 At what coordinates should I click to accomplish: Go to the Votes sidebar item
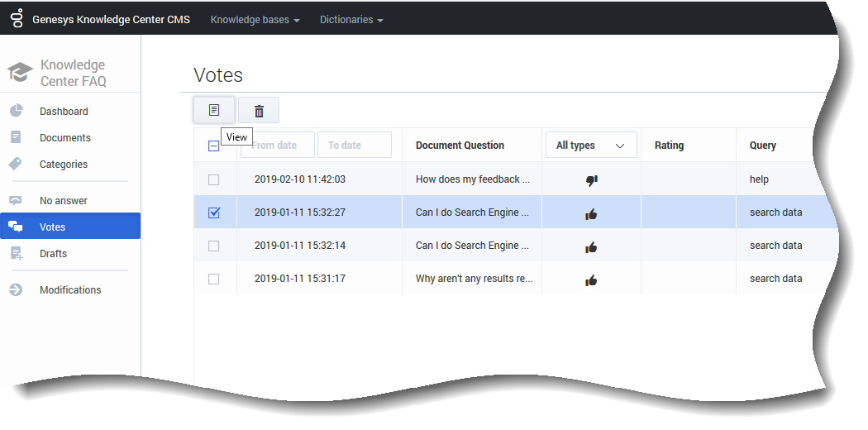(x=52, y=227)
